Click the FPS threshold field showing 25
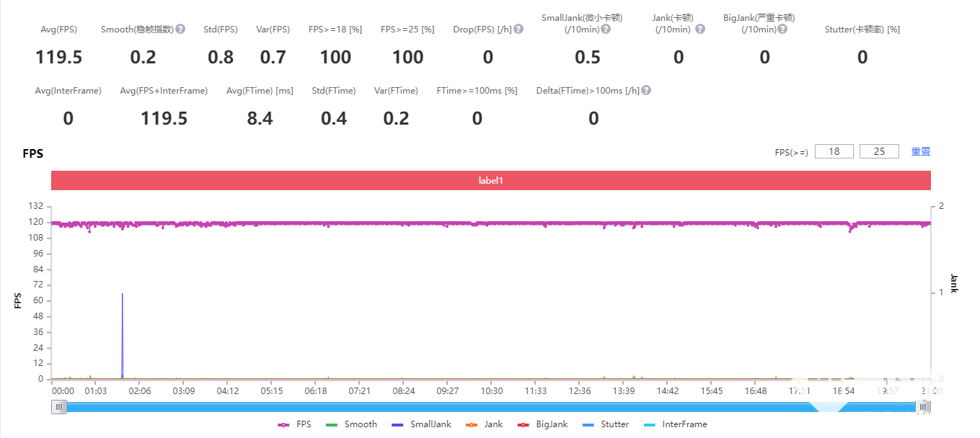 coord(879,151)
